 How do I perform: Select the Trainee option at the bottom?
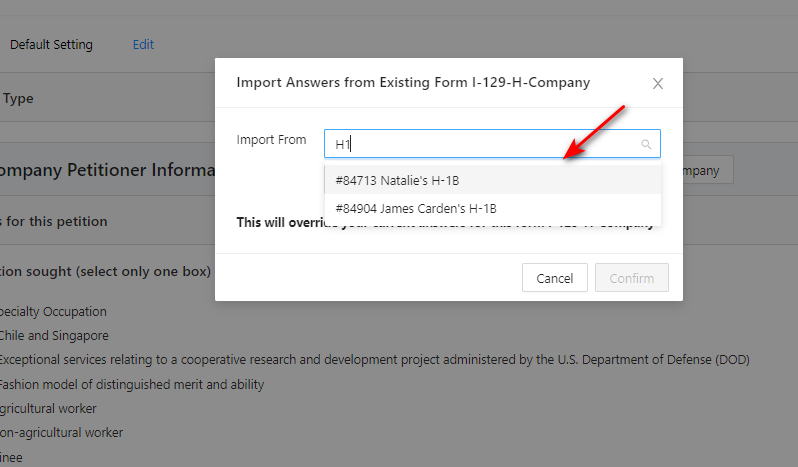(11, 457)
